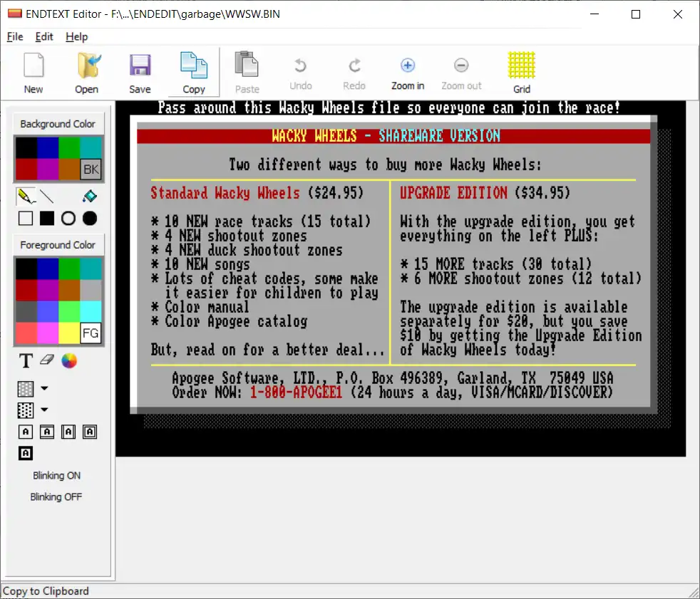Pick magenta in Background Color palette
Viewport: 700px width, 599px height.
coord(48,170)
